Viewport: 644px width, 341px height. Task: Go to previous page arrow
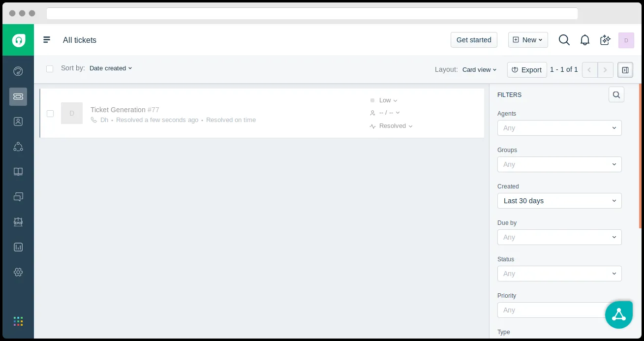coord(590,70)
